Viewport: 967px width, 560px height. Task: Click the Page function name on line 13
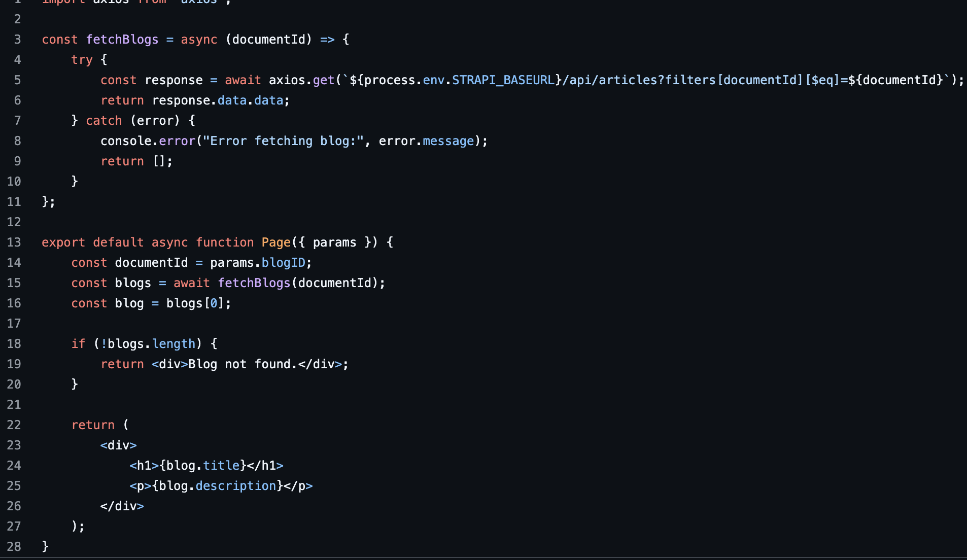click(276, 242)
